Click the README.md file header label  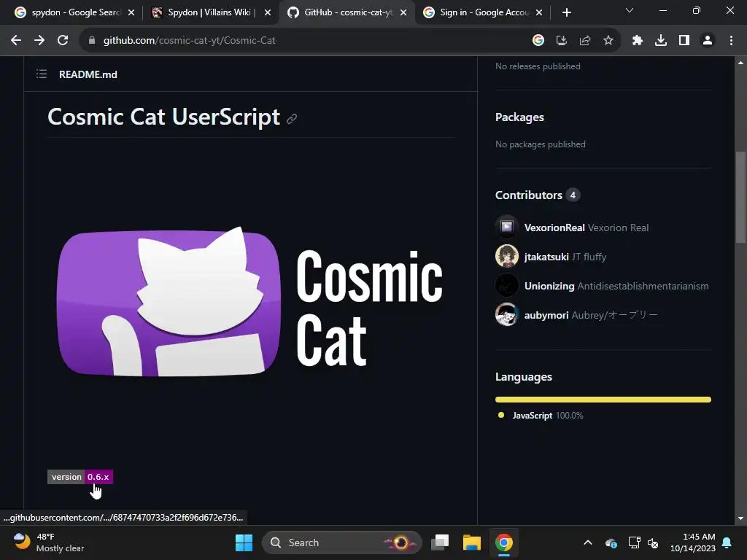click(88, 74)
